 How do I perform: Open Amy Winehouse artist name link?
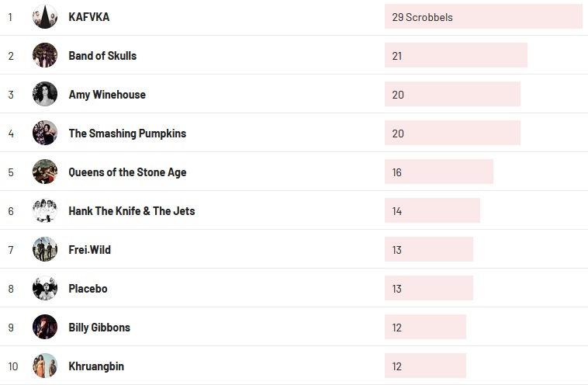point(107,95)
